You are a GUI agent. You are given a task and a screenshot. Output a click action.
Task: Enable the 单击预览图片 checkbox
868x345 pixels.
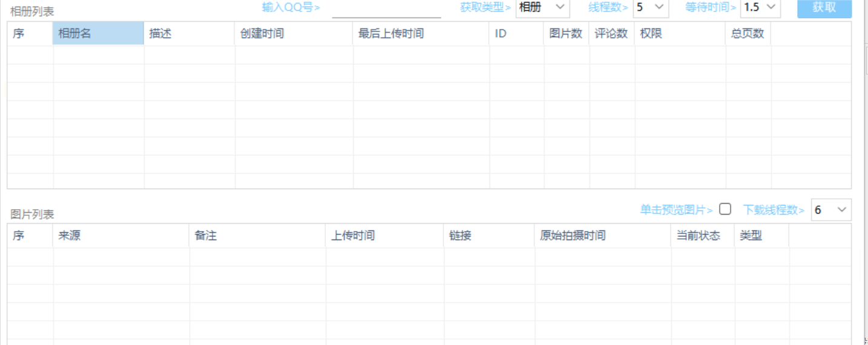click(x=725, y=209)
